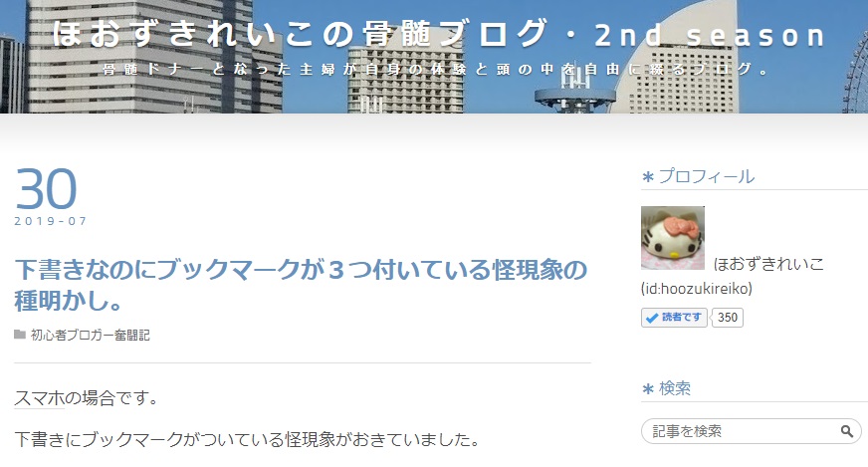Open the 350 subscriber count bubble
The height and width of the screenshot is (467, 868).
(x=728, y=318)
